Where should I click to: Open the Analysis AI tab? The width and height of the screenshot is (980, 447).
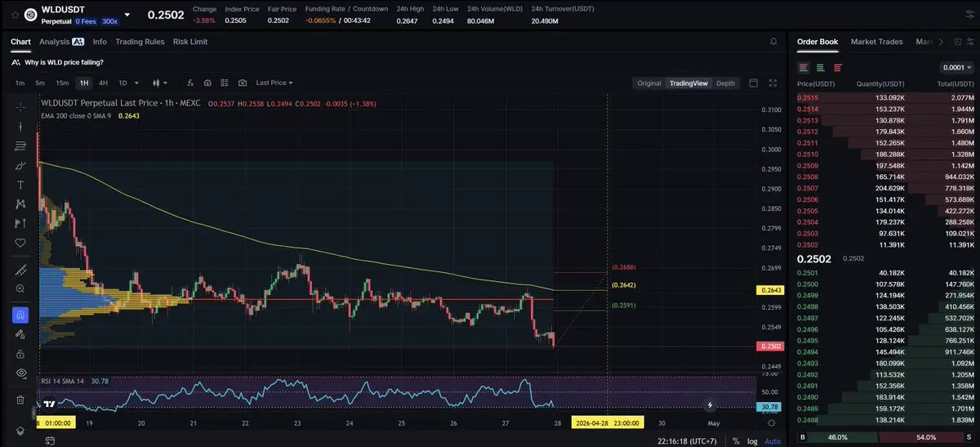61,41
